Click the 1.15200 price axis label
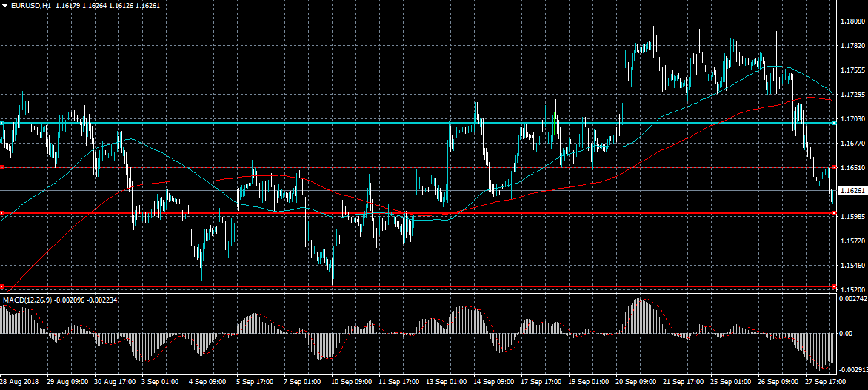 (x=852, y=289)
